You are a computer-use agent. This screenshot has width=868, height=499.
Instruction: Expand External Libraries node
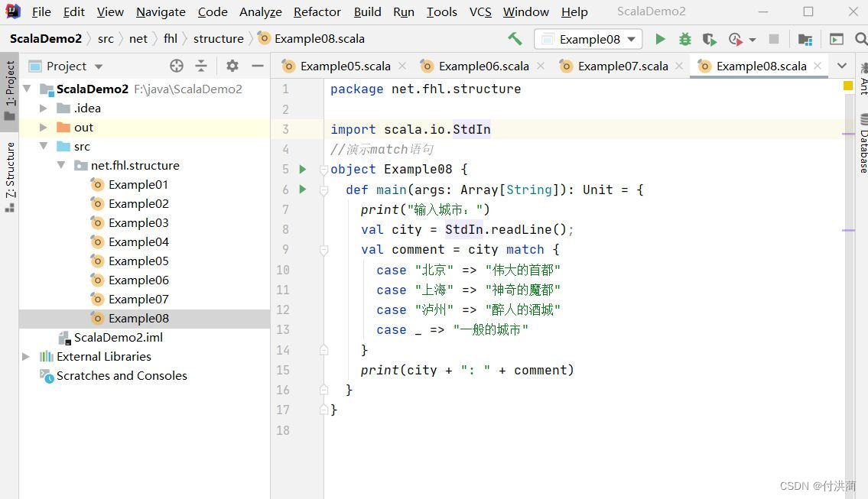click(x=25, y=356)
